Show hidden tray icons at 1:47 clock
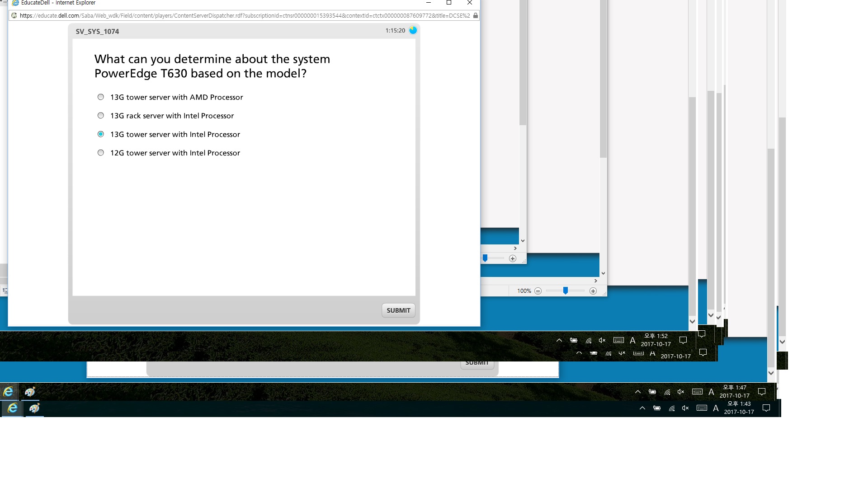The width and height of the screenshot is (868, 488). click(638, 392)
